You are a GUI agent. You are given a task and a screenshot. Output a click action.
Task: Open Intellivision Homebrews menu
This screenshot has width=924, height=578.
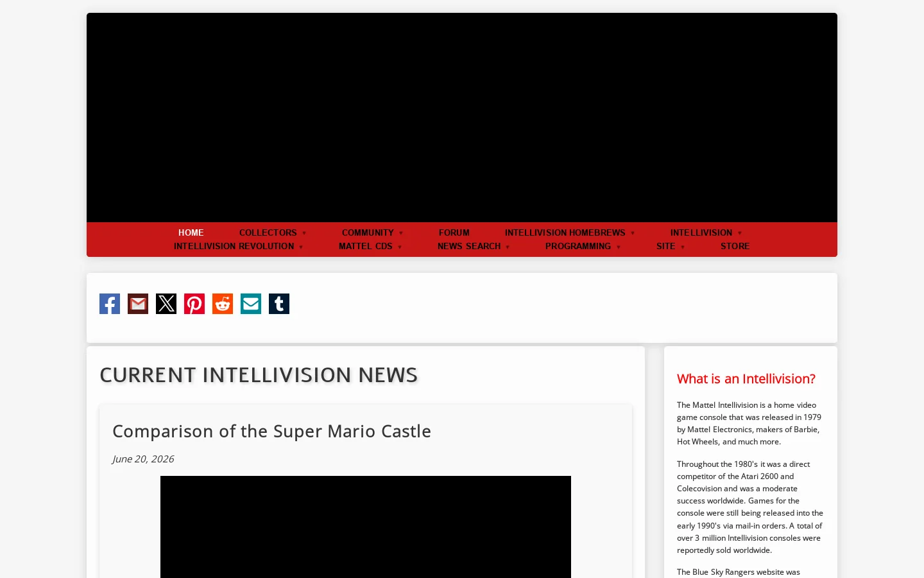coord(565,232)
